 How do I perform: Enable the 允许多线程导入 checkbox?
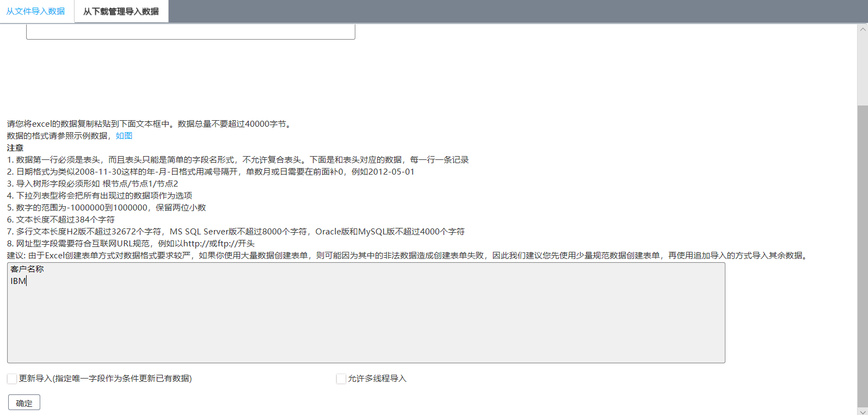coord(341,379)
